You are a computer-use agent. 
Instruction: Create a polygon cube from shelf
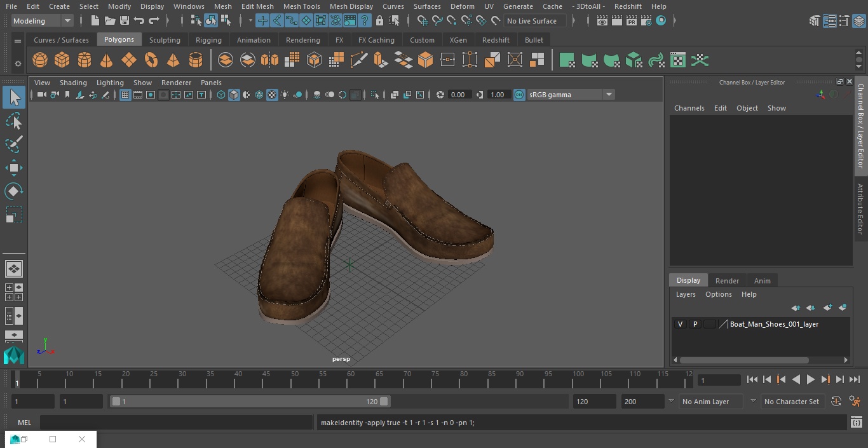(x=62, y=60)
